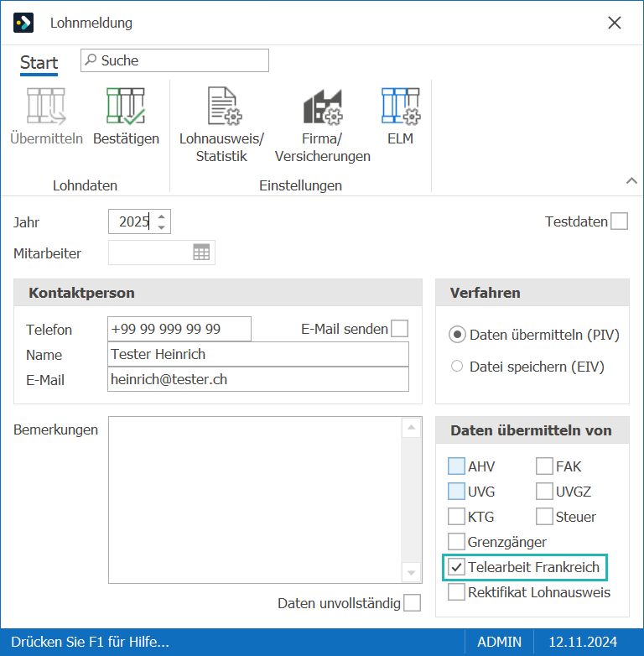This screenshot has width=644, height=656.
Task: Enable the Testdaten checkbox
Action: (619, 221)
